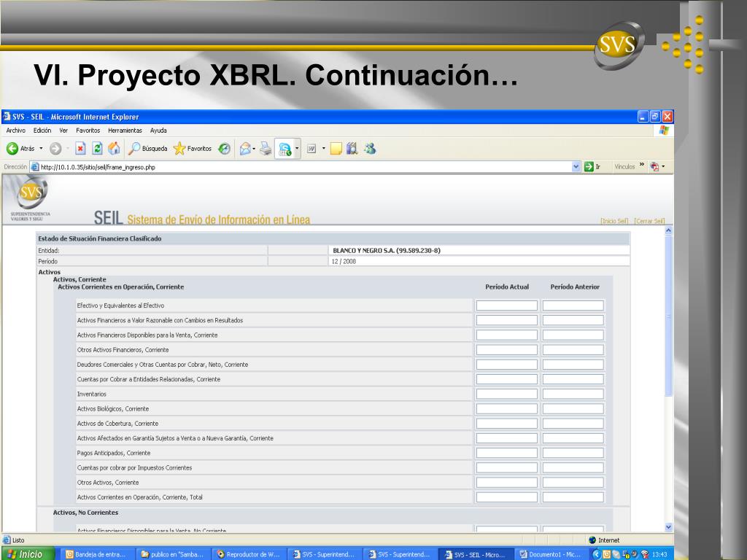Switch to Documento1 taskbar window
This screenshot has height=560, width=747.
(x=551, y=554)
